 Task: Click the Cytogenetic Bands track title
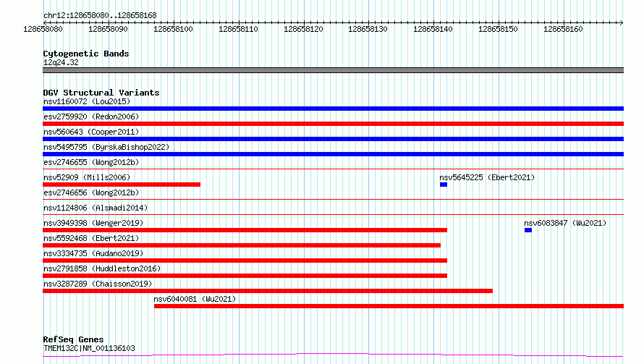pos(86,54)
